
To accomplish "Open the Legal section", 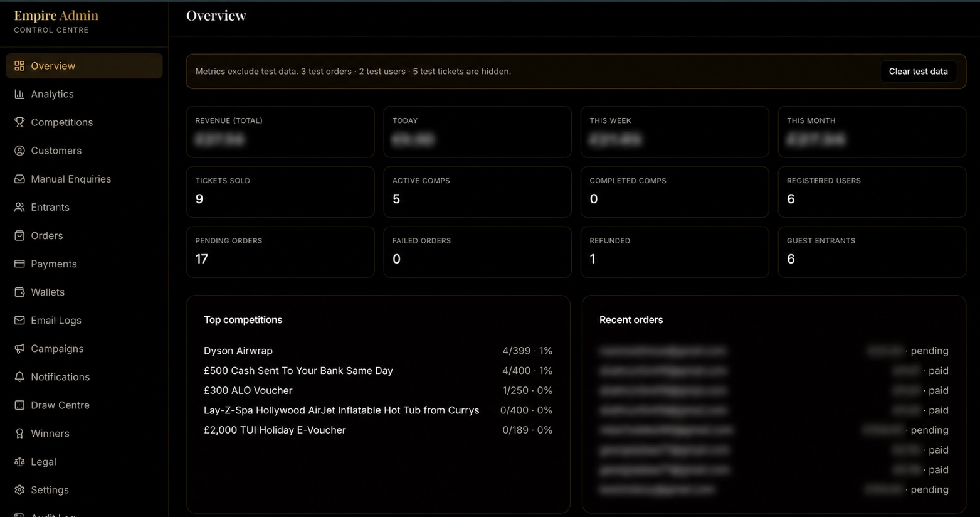I will [84, 461].
